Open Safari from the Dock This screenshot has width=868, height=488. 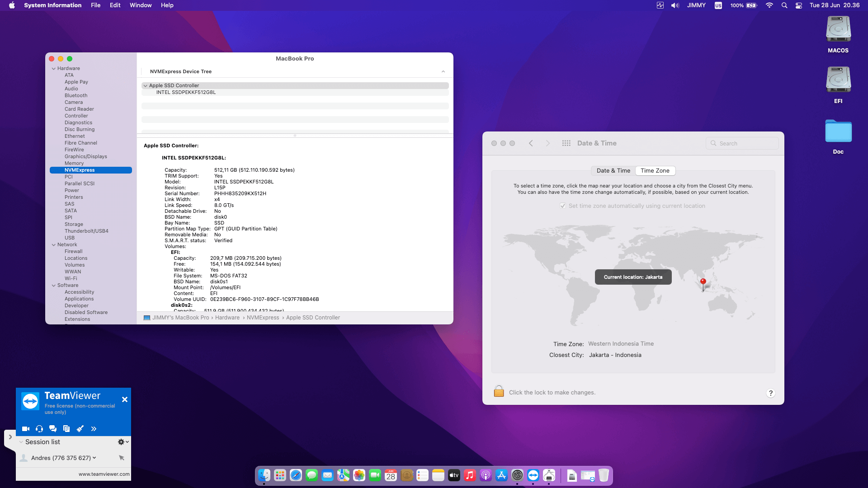[296, 475]
